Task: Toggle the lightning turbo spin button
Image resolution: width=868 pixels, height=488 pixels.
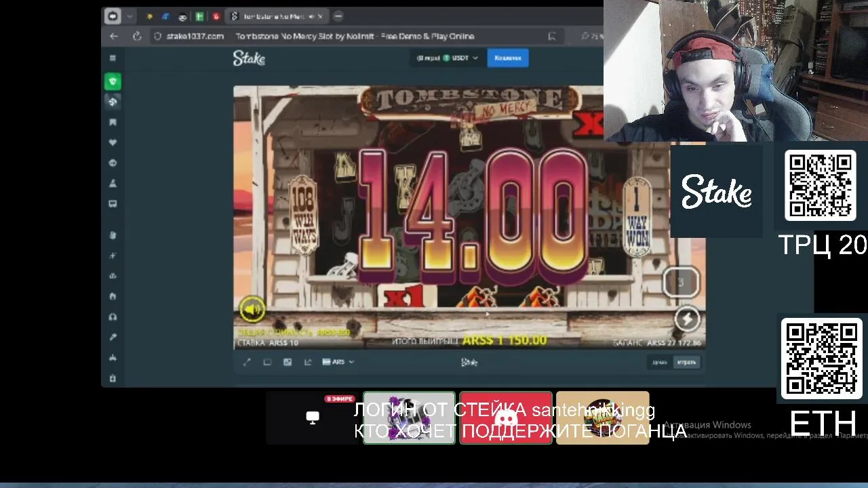Action: coord(687,319)
